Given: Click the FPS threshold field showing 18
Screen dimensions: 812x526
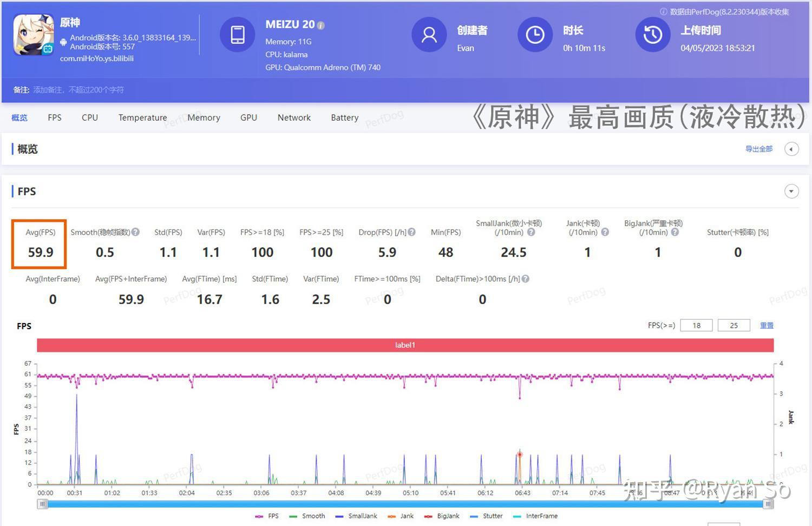Looking at the screenshot, I should click(x=696, y=325).
